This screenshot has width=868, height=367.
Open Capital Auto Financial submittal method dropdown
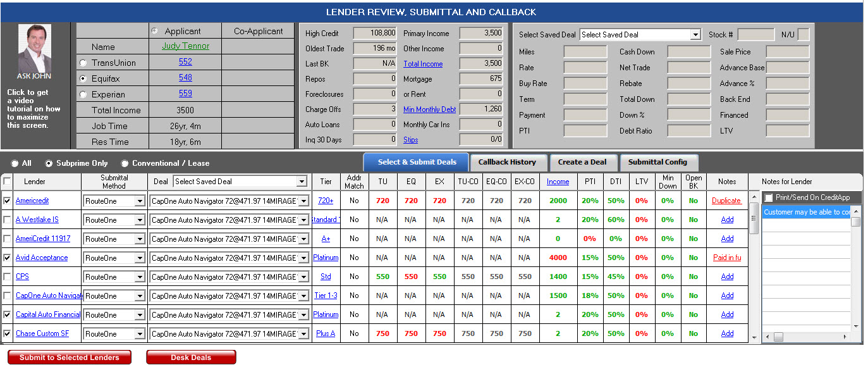click(x=114, y=314)
